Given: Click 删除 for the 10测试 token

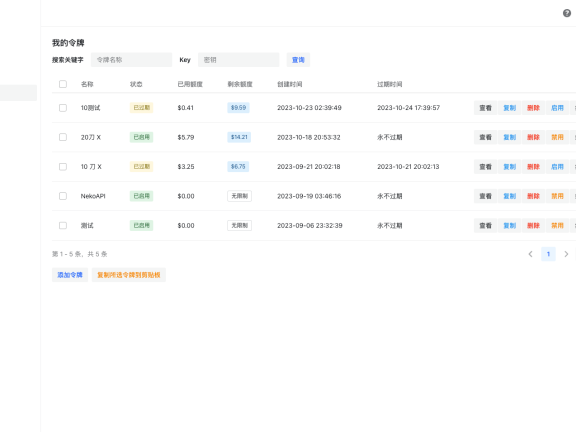Looking at the screenshot, I should 533,108.
